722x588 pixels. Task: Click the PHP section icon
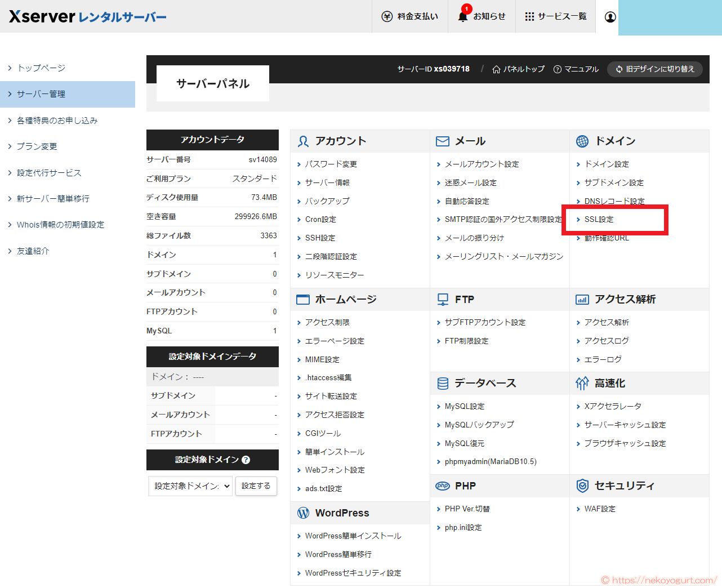tap(443, 485)
